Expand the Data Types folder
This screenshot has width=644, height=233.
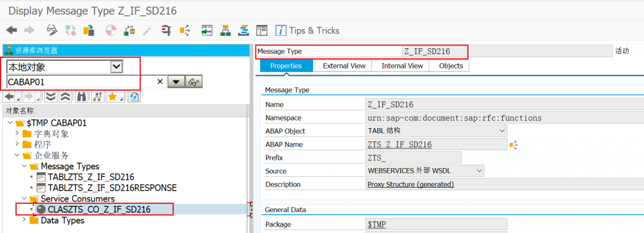pyautogui.click(x=24, y=220)
